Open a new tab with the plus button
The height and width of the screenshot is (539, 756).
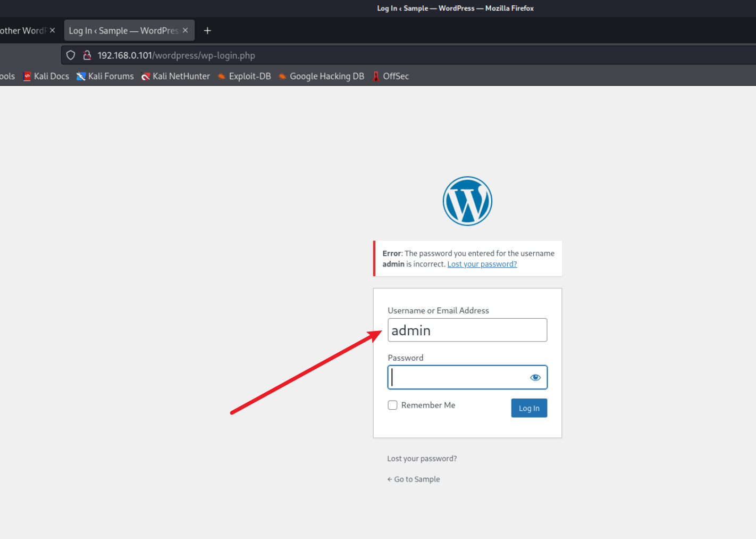pos(207,31)
